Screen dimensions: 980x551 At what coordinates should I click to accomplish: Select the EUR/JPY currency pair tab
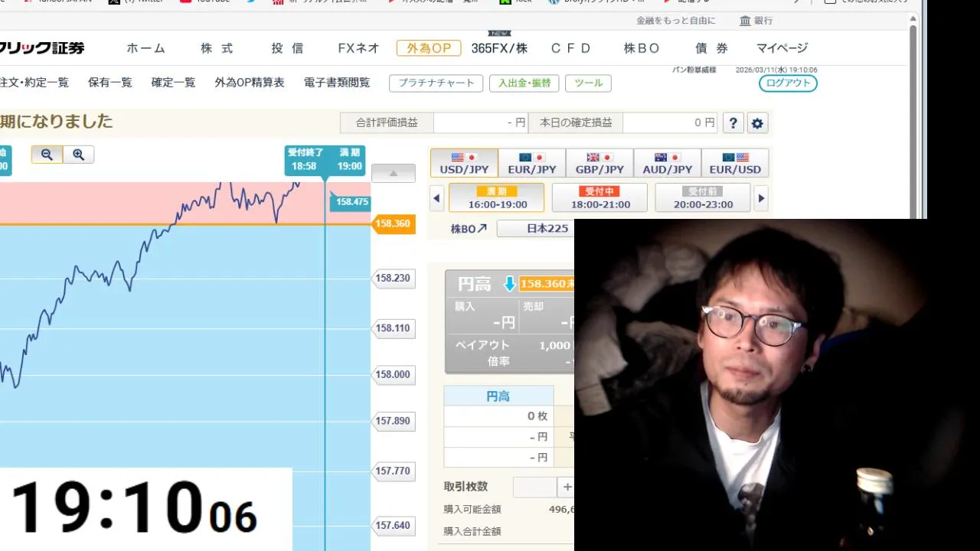click(x=532, y=163)
